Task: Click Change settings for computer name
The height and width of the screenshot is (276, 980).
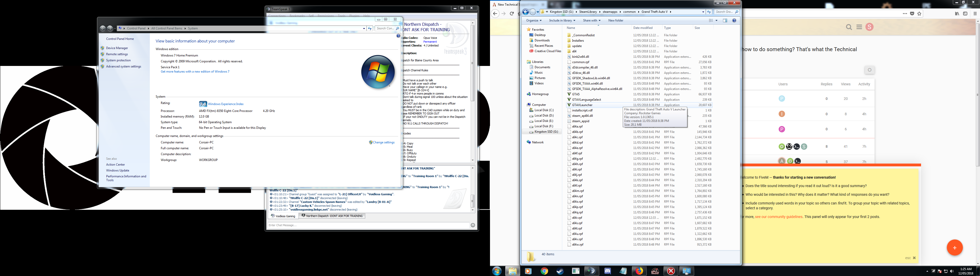Action: click(x=384, y=142)
